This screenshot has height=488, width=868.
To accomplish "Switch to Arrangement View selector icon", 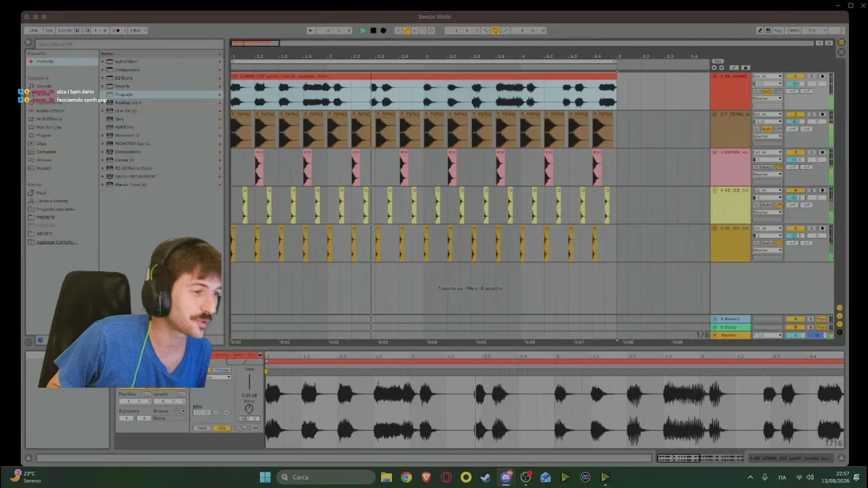I will [x=841, y=43].
